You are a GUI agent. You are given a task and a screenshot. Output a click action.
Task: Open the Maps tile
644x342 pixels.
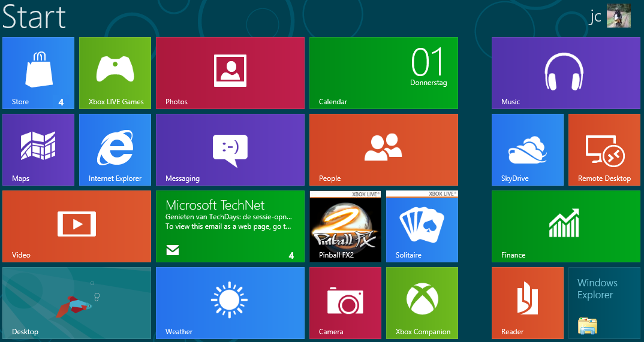(x=38, y=150)
